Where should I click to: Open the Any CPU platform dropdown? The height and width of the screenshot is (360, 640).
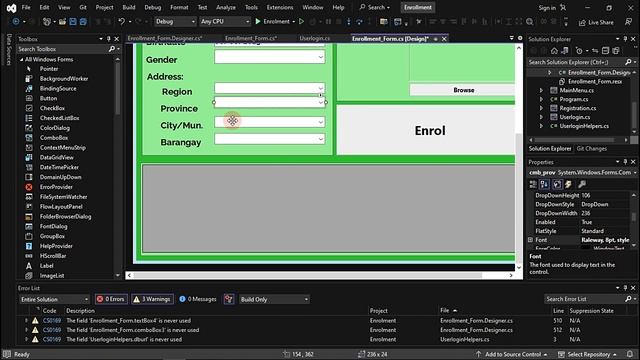224,22
